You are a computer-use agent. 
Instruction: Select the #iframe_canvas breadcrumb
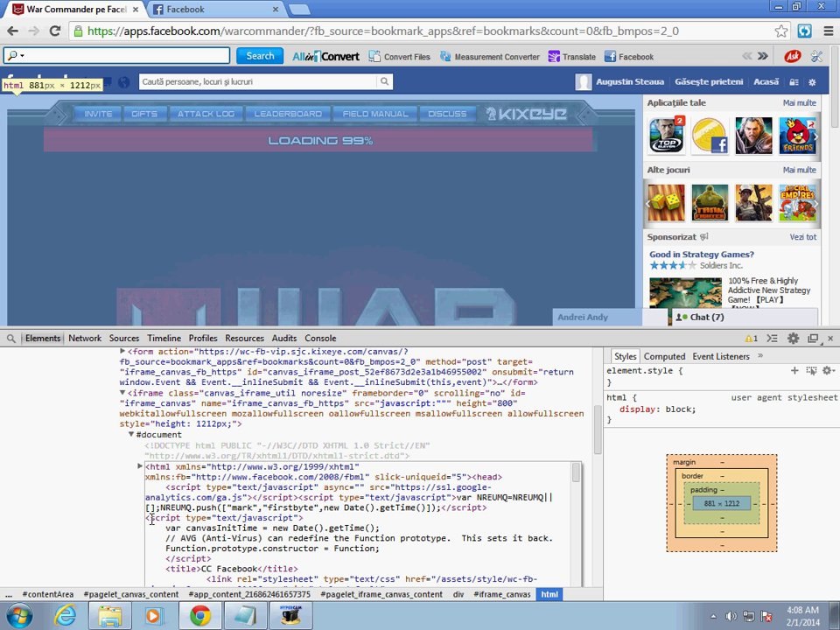[x=502, y=594]
